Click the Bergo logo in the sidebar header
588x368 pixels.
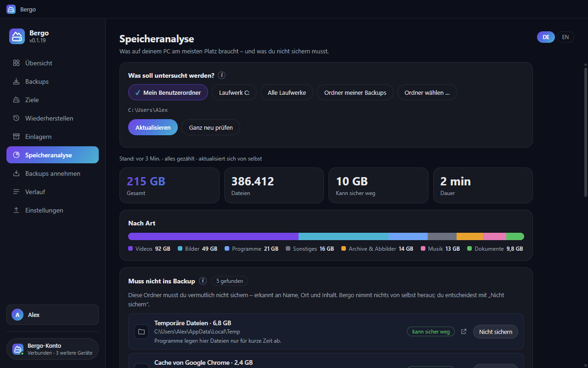tap(17, 36)
